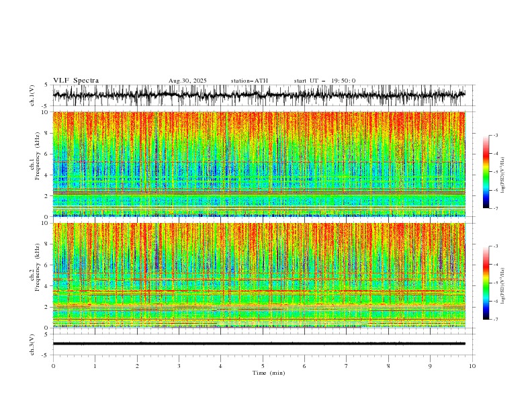Click the ch.1 PSD color bar

coord(486,172)
